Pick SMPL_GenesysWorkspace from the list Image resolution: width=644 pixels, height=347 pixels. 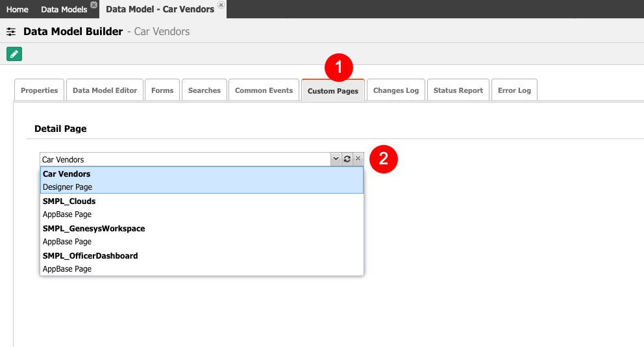[202, 235]
